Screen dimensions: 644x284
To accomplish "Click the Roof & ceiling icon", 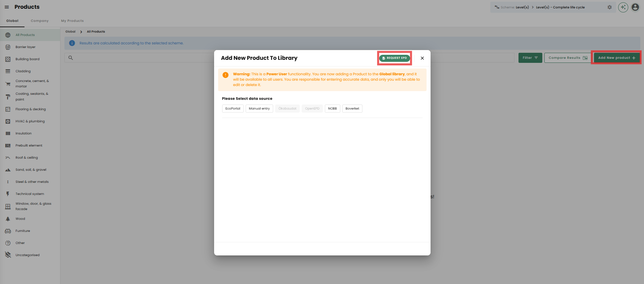I will click(8, 158).
